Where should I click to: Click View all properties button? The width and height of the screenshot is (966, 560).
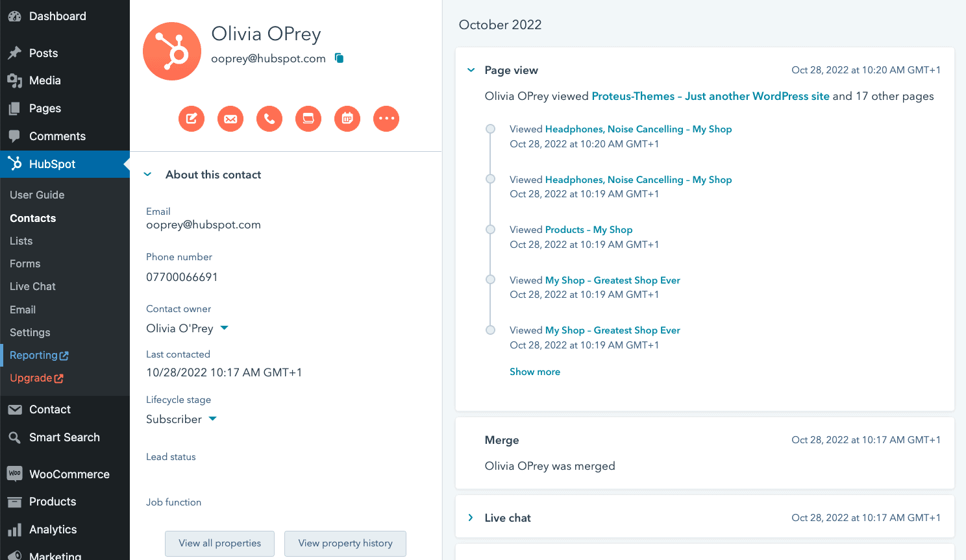tap(219, 544)
